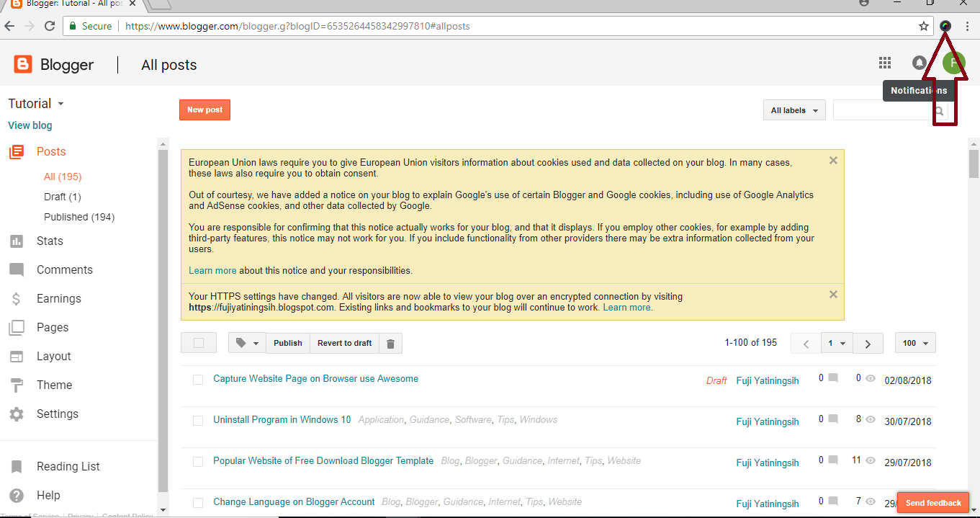This screenshot has width=980, height=518.
Task: Select the Uninstall Program in Windows 10 checkbox
Action: 198,421
